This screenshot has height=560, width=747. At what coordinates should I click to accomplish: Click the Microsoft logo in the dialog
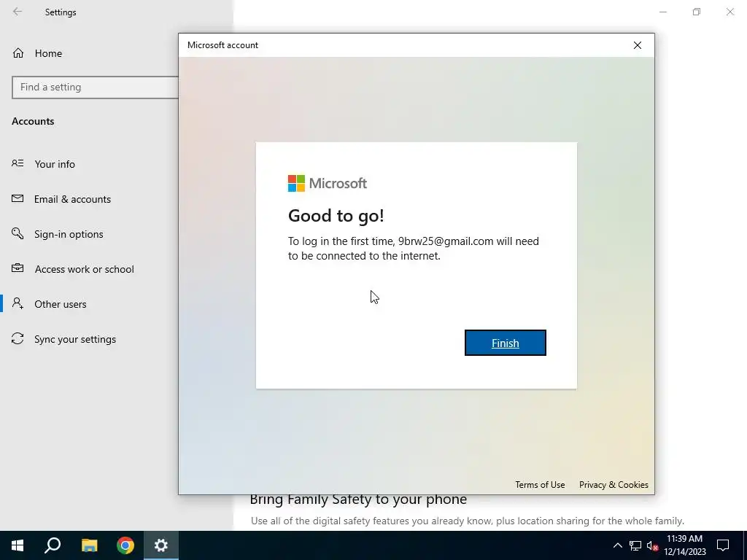[x=328, y=183]
